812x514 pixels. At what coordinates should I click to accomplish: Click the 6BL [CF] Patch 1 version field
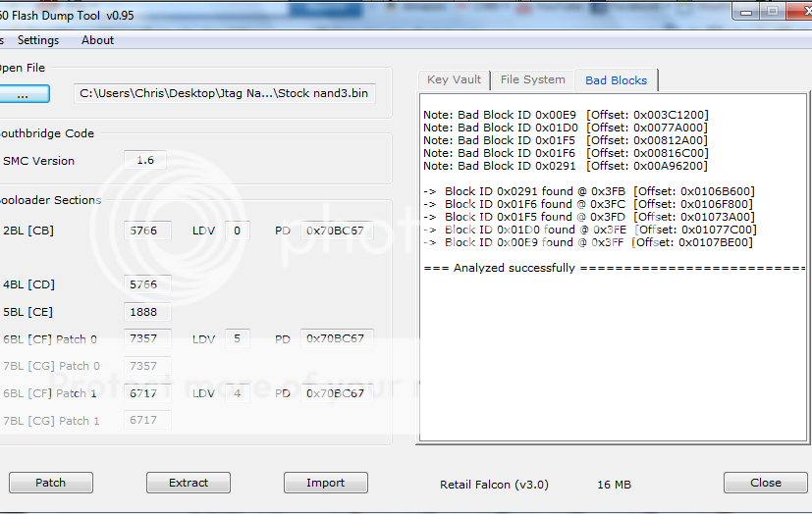point(147,393)
